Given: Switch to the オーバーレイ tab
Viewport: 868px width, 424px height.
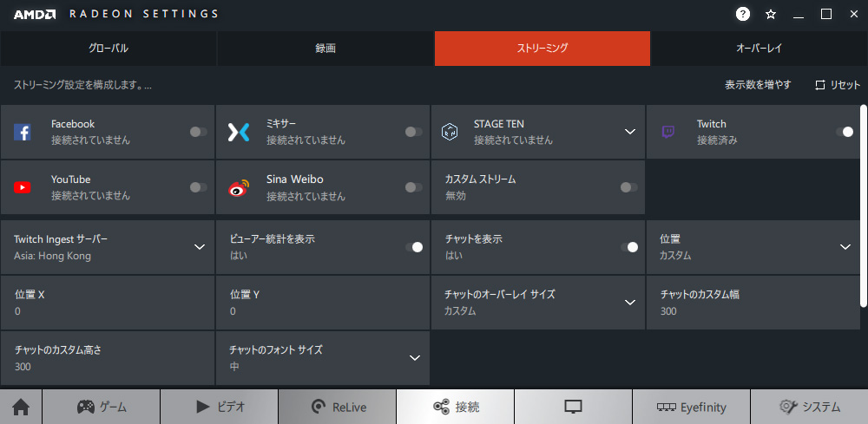Looking at the screenshot, I should [x=759, y=49].
